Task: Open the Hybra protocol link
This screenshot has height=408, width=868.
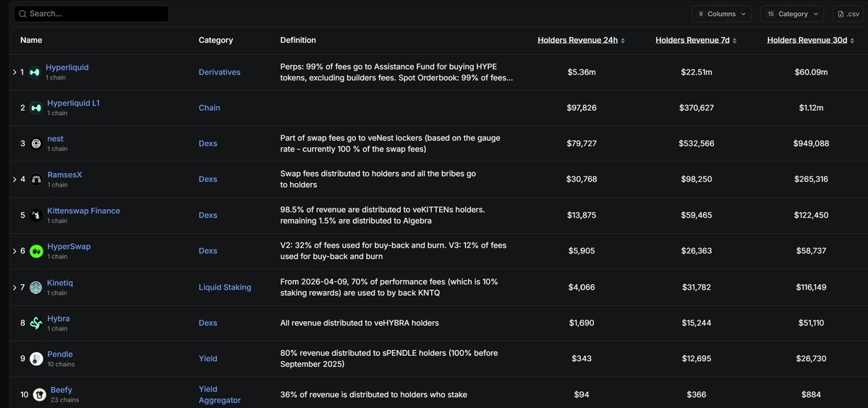Action: (58, 318)
